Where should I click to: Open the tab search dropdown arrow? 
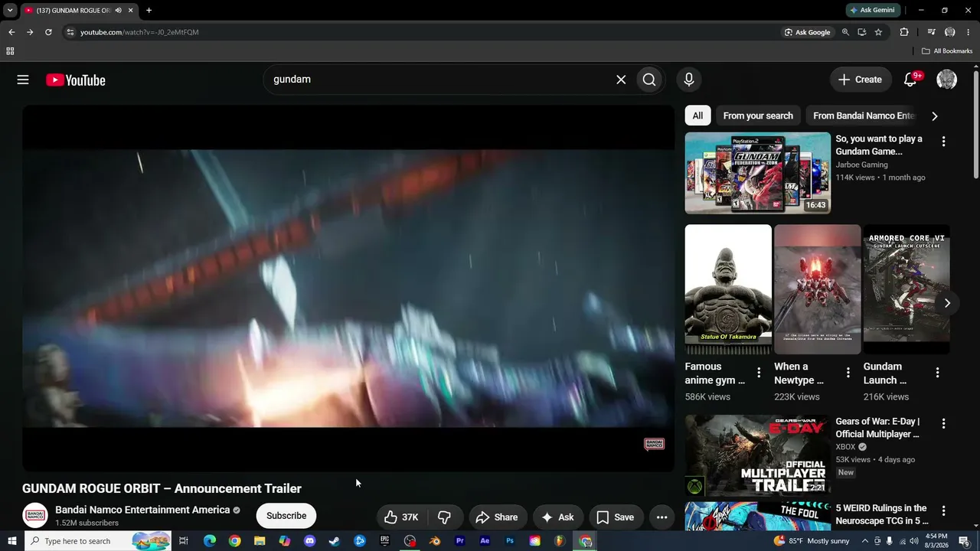pyautogui.click(x=10, y=10)
